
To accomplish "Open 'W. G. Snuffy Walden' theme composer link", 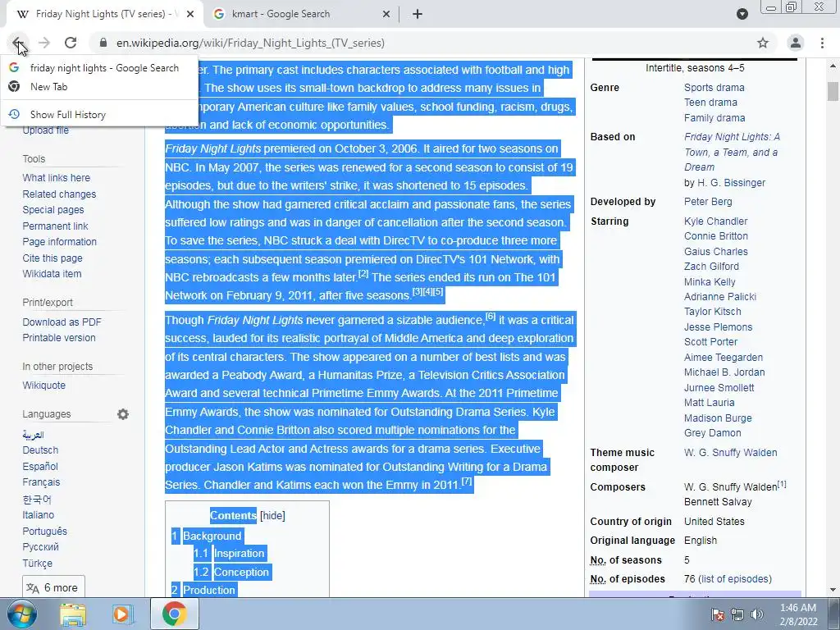I will (x=731, y=453).
